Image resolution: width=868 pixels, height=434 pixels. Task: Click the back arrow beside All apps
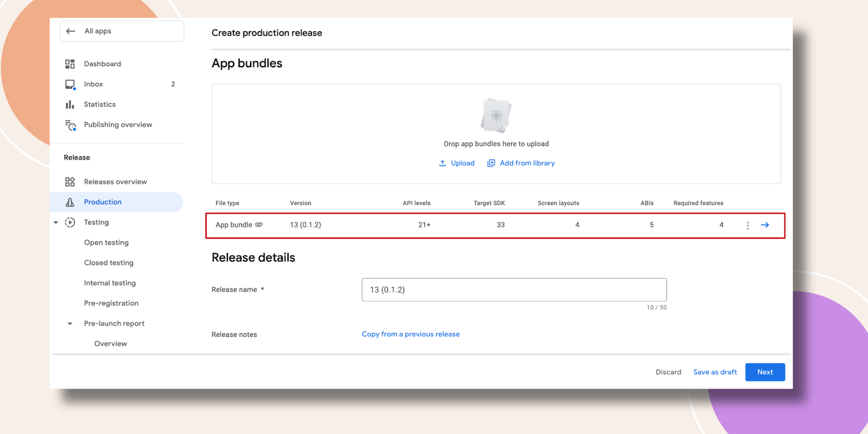[71, 31]
